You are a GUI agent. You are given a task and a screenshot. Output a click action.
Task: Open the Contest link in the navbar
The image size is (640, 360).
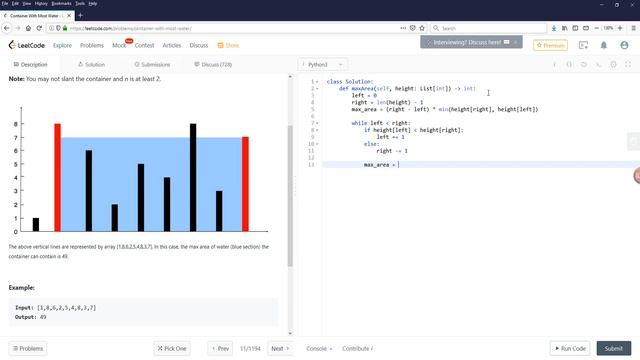(x=144, y=45)
